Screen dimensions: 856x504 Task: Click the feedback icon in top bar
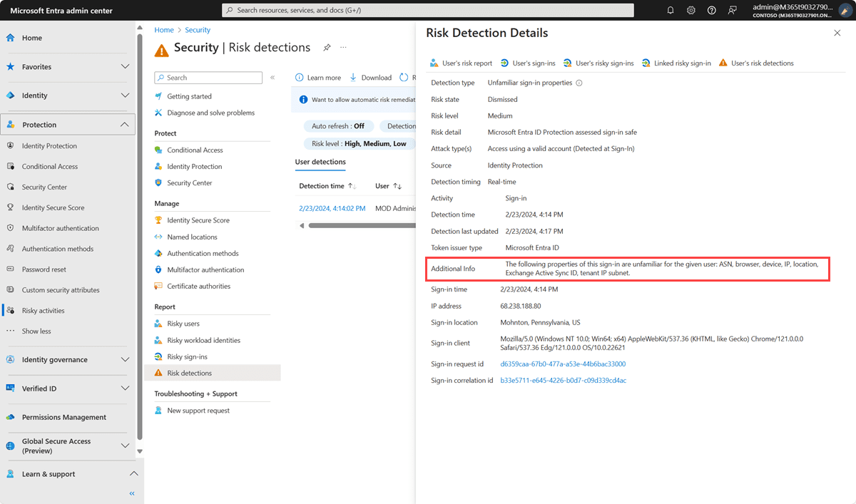coord(732,10)
